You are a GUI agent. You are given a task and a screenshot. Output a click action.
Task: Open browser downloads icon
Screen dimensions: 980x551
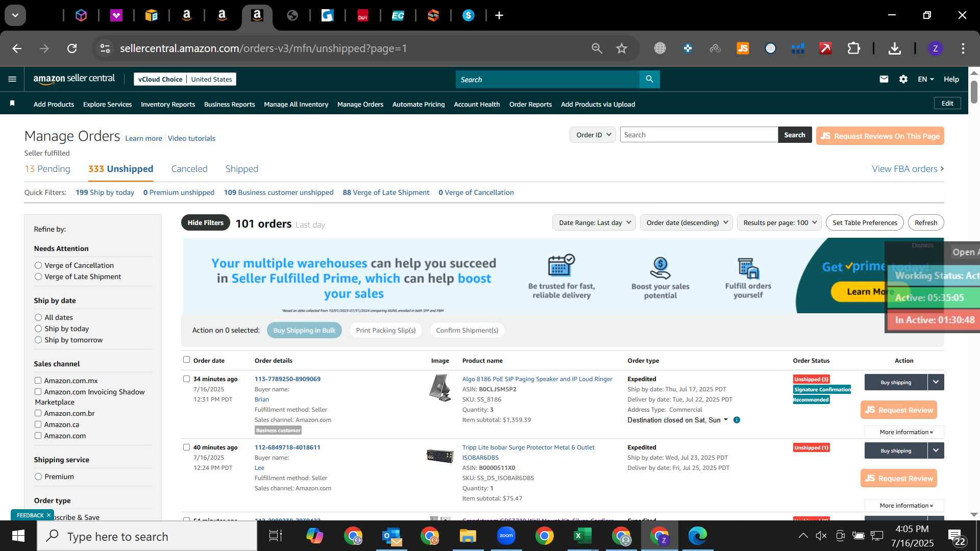894,48
